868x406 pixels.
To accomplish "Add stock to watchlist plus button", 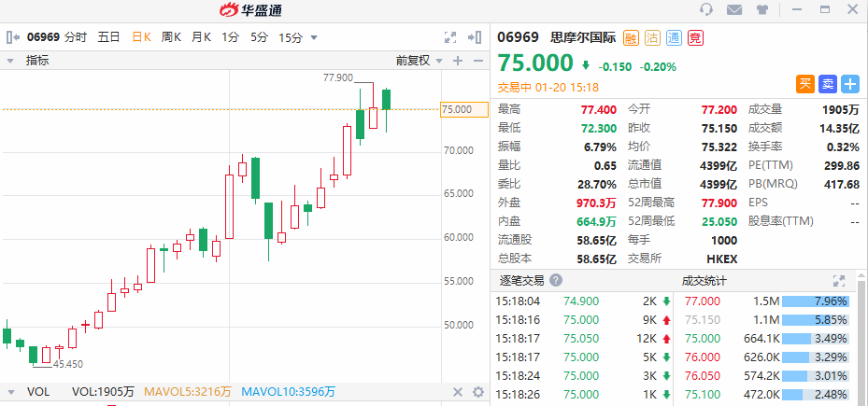I will click(850, 84).
